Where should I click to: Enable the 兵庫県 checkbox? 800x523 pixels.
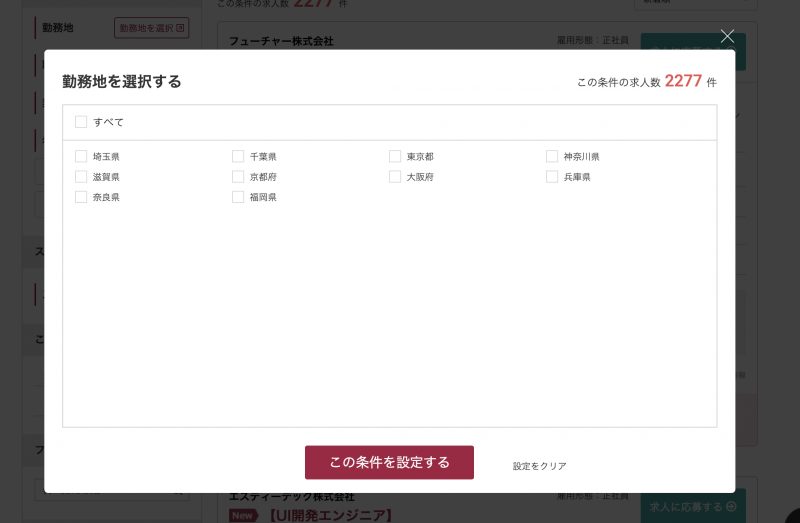[552, 177]
